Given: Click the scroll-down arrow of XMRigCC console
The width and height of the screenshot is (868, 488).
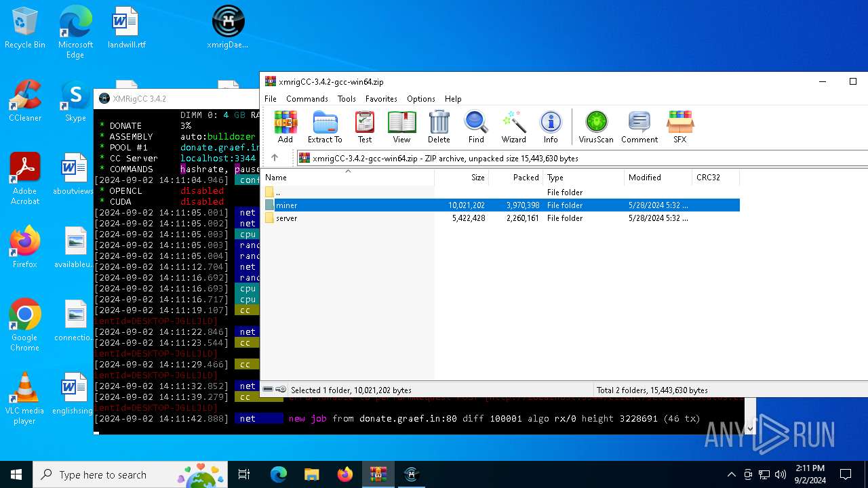Looking at the screenshot, I should click(x=750, y=428).
